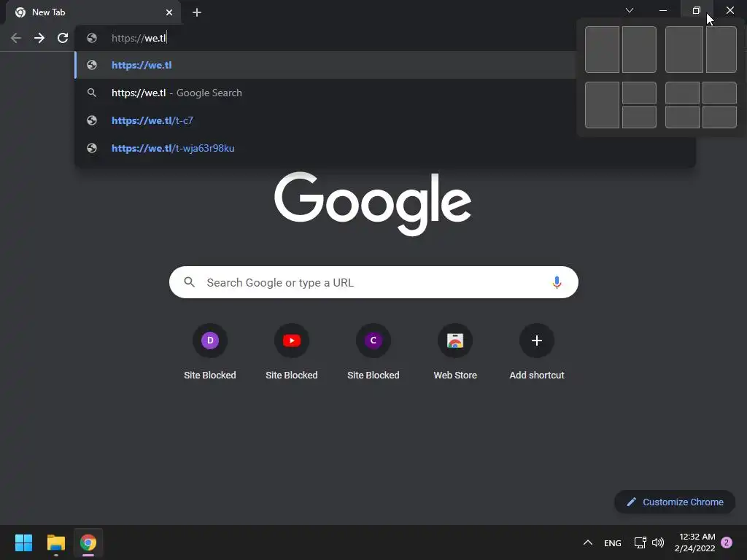
Task: Start voice search with the microphone icon
Action: (557, 282)
